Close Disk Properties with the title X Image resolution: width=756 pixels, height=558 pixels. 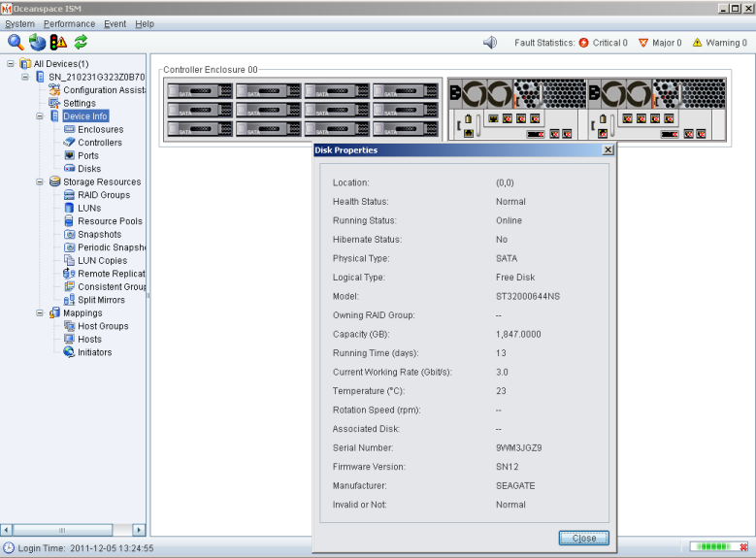point(608,150)
